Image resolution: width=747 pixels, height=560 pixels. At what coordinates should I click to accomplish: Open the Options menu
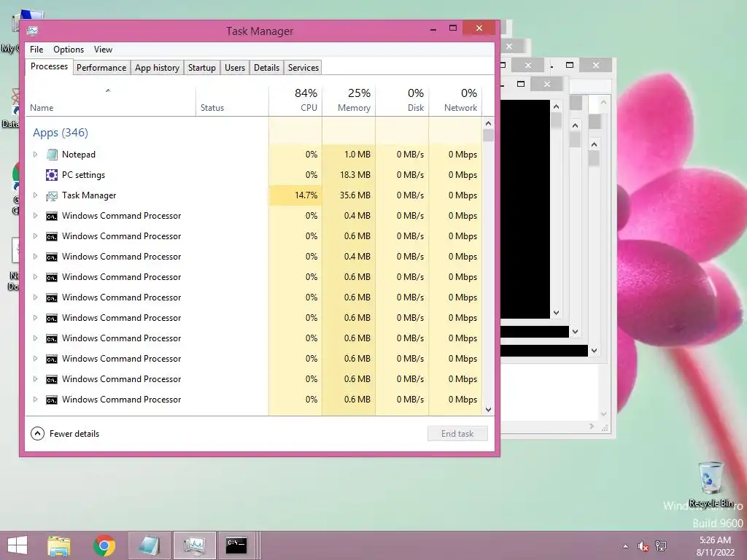tap(68, 50)
